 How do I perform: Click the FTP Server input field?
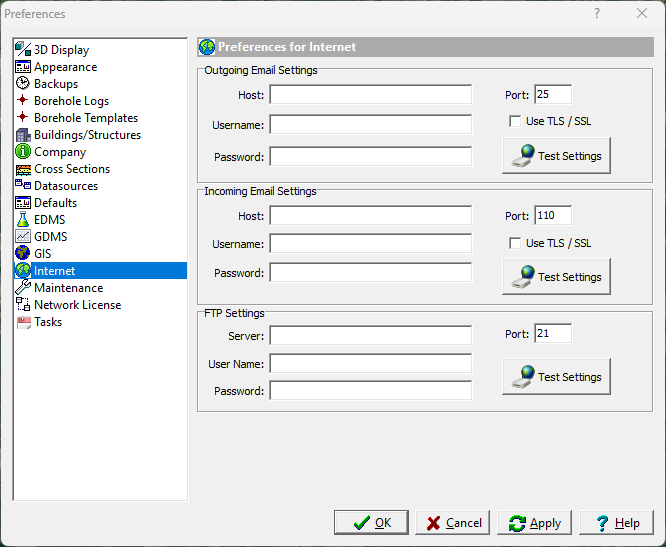(x=370, y=335)
